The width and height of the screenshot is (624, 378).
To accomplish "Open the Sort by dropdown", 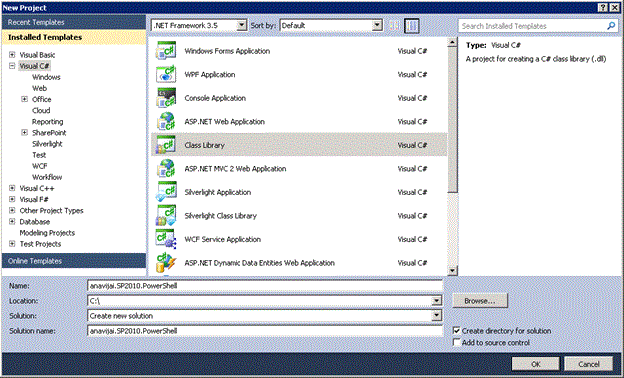I will [377, 25].
